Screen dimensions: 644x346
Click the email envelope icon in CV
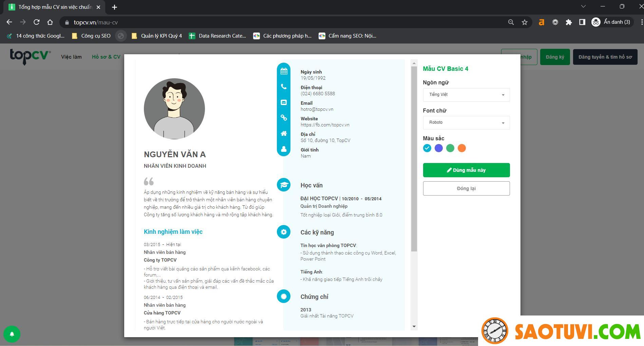coord(284,102)
